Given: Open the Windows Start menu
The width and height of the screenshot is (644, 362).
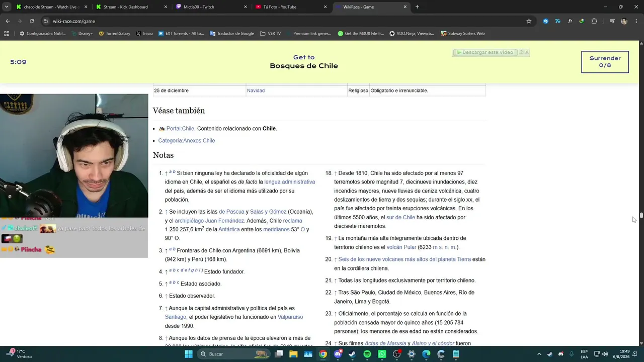Looking at the screenshot, I should tap(188, 354).
